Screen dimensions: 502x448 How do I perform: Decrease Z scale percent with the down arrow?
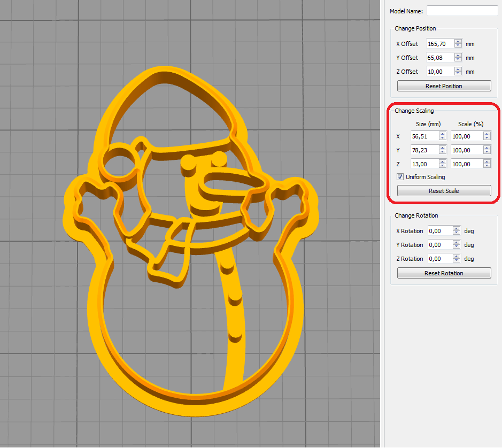point(487,166)
